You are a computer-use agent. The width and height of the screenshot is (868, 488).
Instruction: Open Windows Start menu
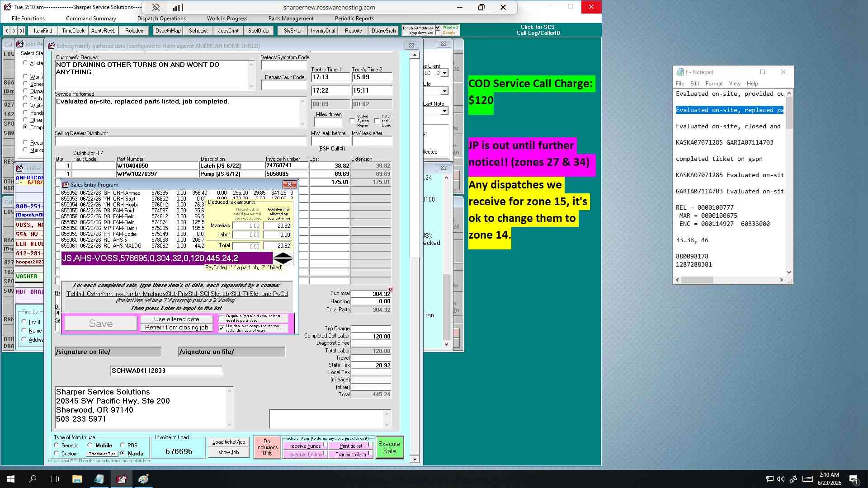coord(11,479)
